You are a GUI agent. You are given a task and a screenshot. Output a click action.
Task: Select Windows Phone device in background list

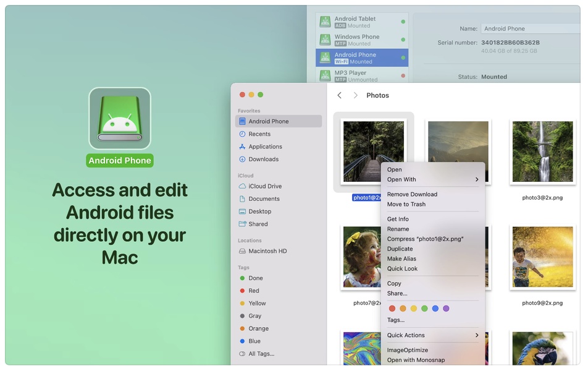click(x=362, y=40)
